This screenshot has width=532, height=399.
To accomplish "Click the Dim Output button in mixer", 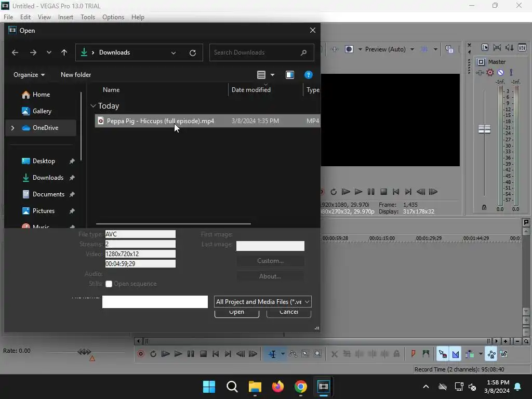I will pyautogui.click(x=510, y=47).
